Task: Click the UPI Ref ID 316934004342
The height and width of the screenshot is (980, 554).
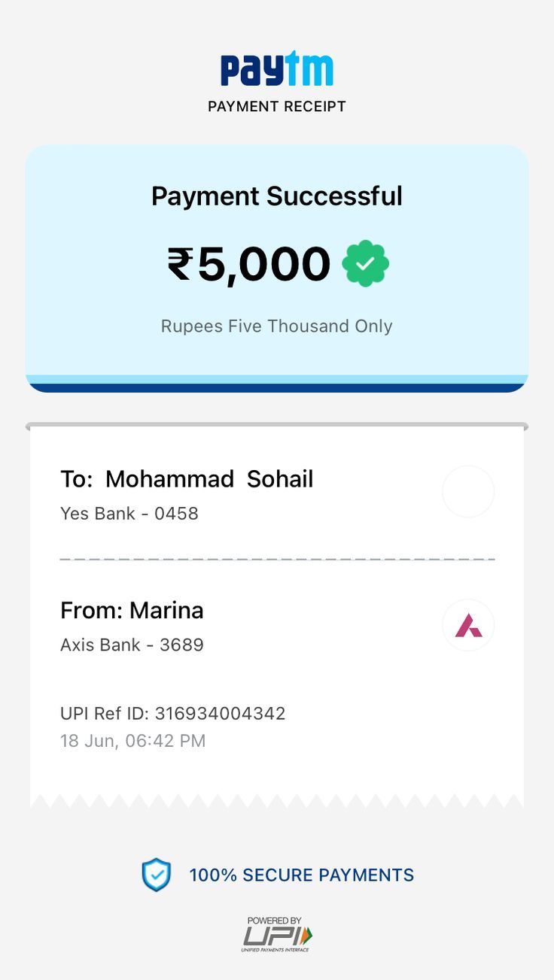Action: pos(173,713)
